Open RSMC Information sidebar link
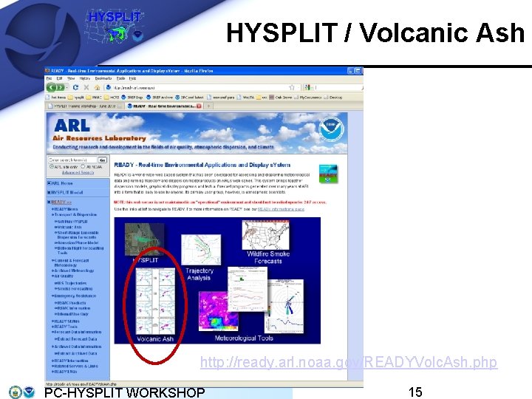Viewport: 532px width, 399px height. tap(74, 308)
